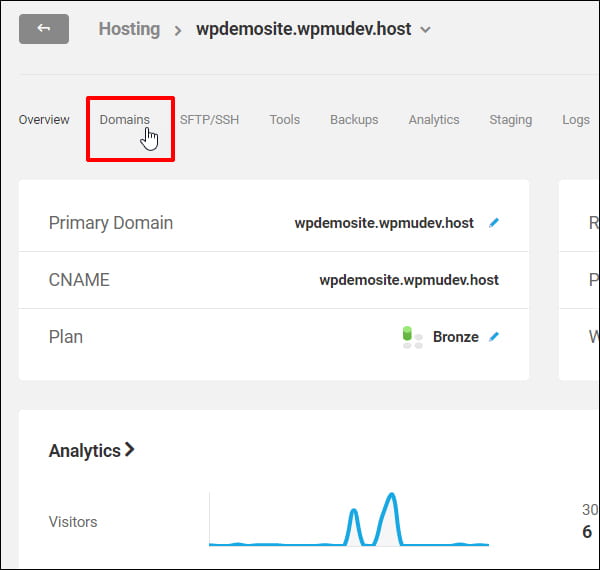Edit the Bronze plan pencil icon
This screenshot has width=600, height=570.
(494, 337)
